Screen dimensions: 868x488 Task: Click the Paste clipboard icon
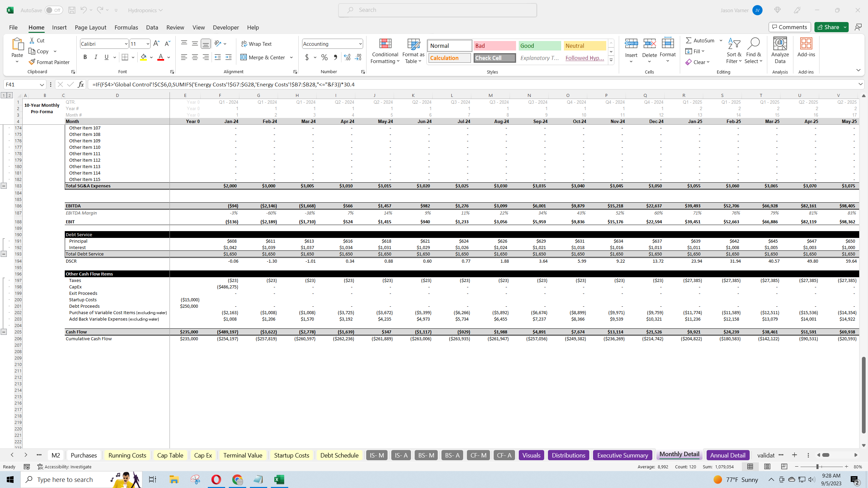[17, 44]
